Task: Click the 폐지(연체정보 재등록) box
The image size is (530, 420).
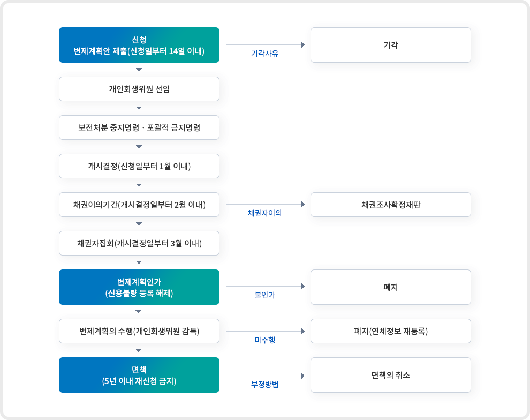Action: [x=391, y=331]
